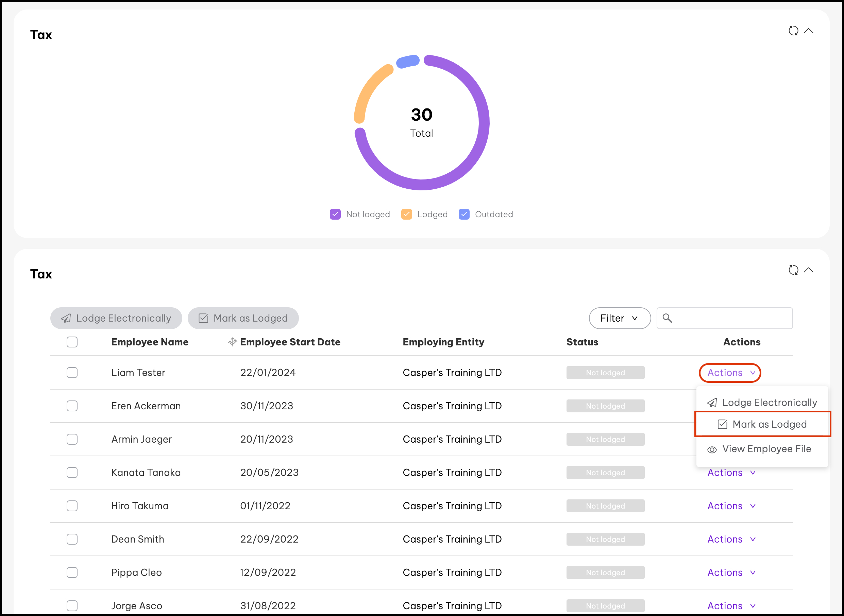Click refresh icon in Tax table panel
The height and width of the screenshot is (616, 844).
pos(793,270)
